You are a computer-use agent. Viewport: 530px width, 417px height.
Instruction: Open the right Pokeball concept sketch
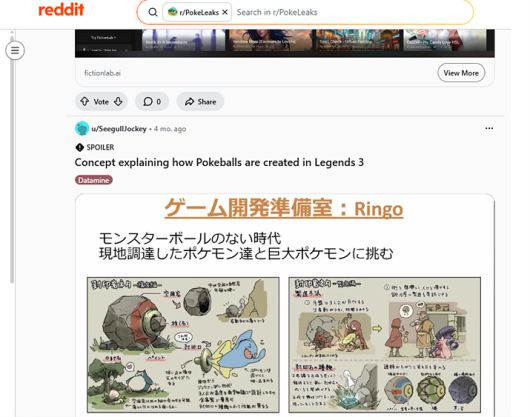click(385, 345)
